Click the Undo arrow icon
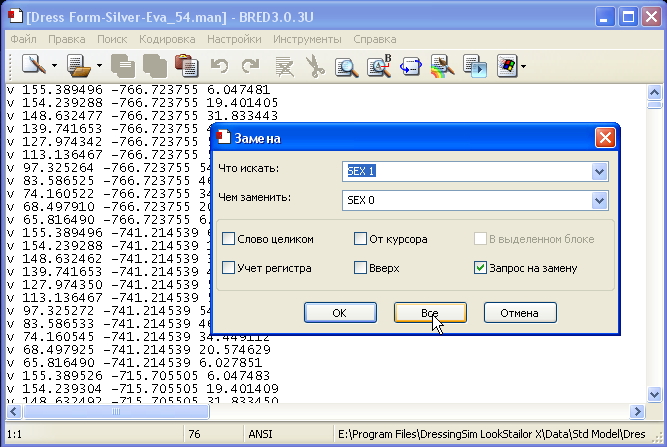 pos(219,66)
